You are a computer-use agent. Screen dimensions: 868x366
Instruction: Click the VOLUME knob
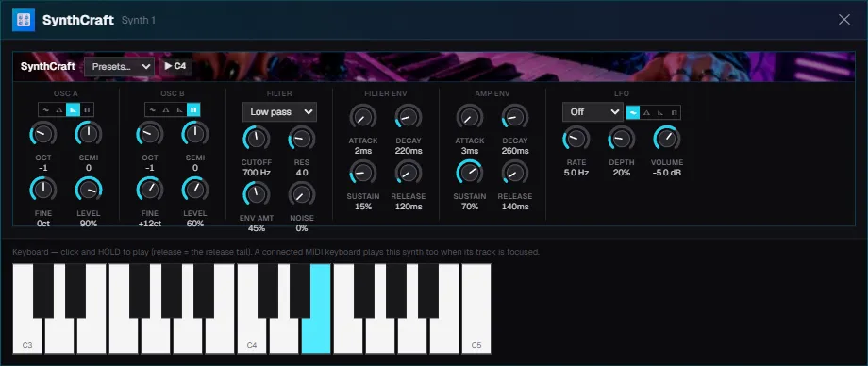[666, 139]
